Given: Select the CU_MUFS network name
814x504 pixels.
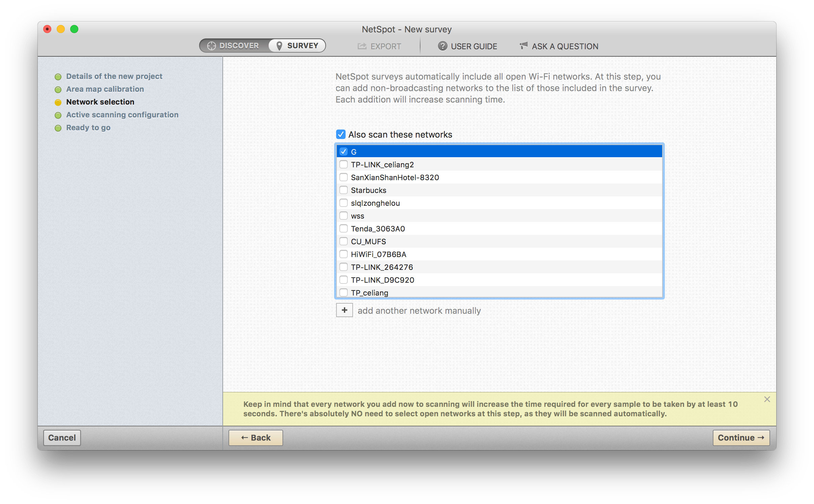Looking at the screenshot, I should [x=368, y=242].
